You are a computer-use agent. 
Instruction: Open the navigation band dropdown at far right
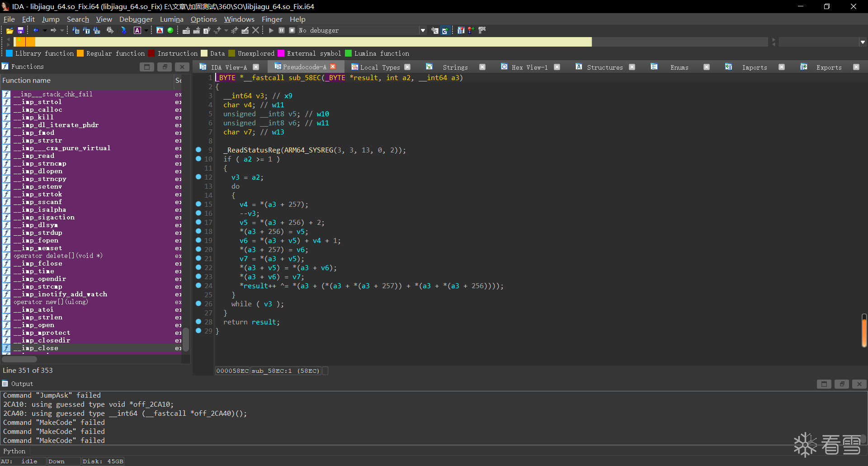pyautogui.click(x=863, y=42)
